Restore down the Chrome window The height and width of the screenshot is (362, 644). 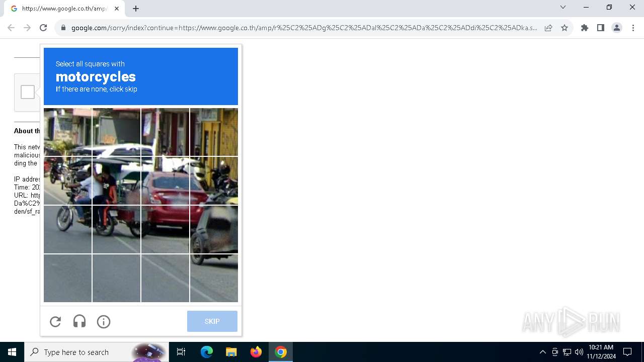(609, 7)
